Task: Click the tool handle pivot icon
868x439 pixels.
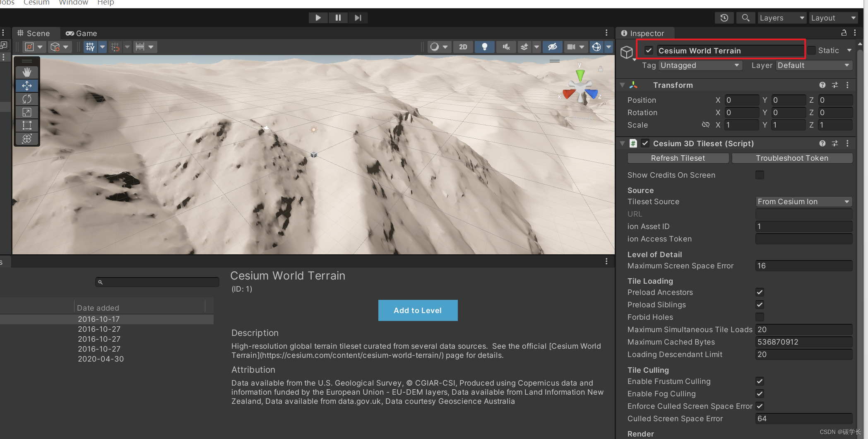Action: click(29, 47)
